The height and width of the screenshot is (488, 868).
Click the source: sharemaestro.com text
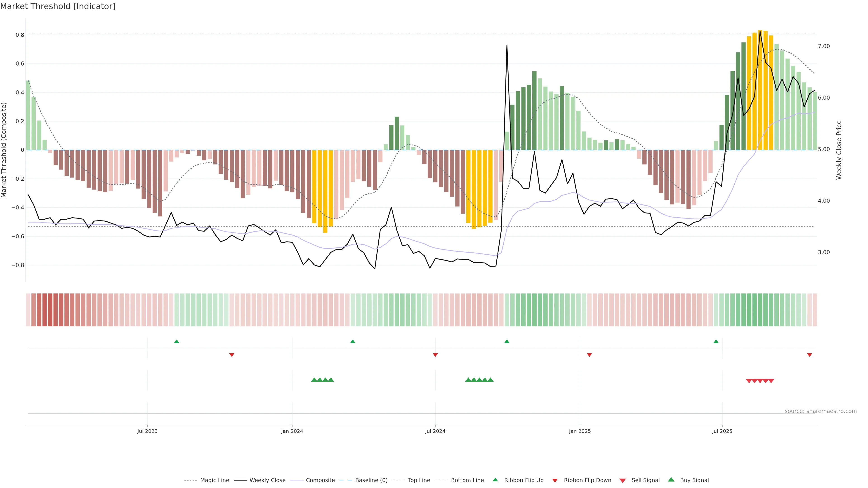tap(821, 411)
